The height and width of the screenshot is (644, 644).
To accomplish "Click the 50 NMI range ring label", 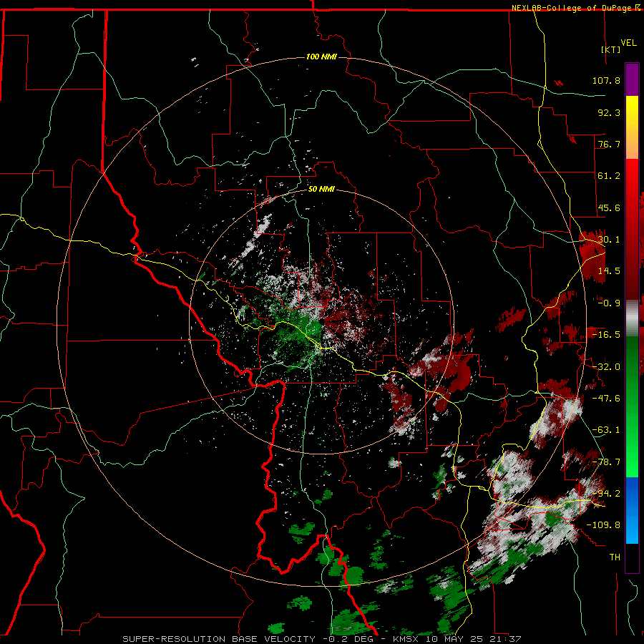I will [321, 190].
